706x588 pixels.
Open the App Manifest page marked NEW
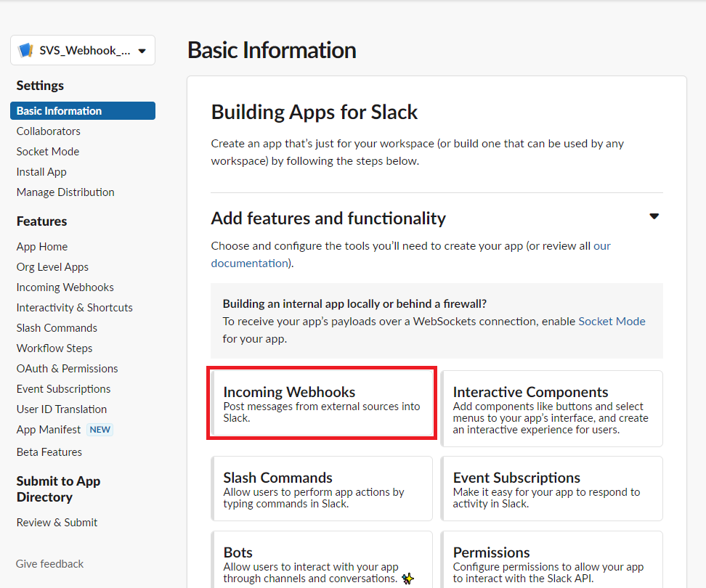tap(49, 429)
